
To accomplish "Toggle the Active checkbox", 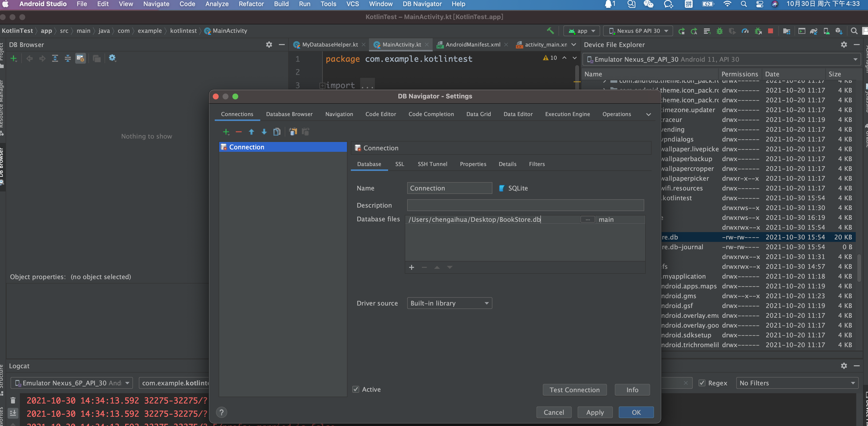I will point(356,389).
